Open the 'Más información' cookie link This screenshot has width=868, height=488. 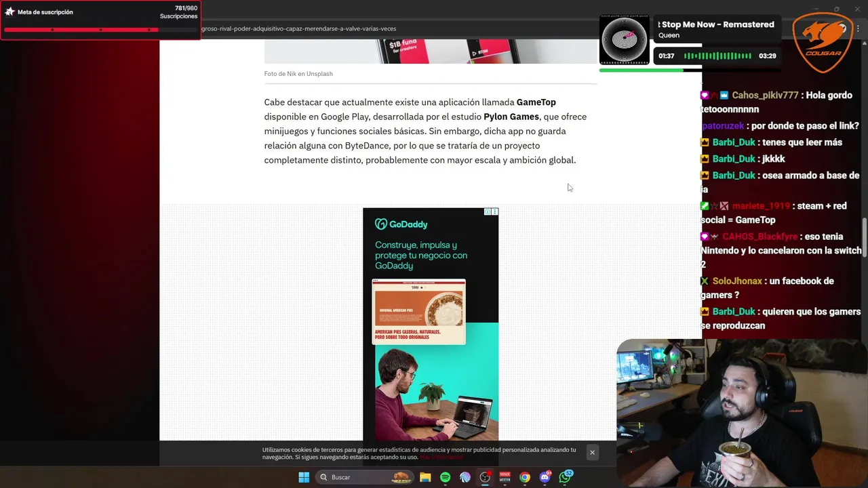441,457
